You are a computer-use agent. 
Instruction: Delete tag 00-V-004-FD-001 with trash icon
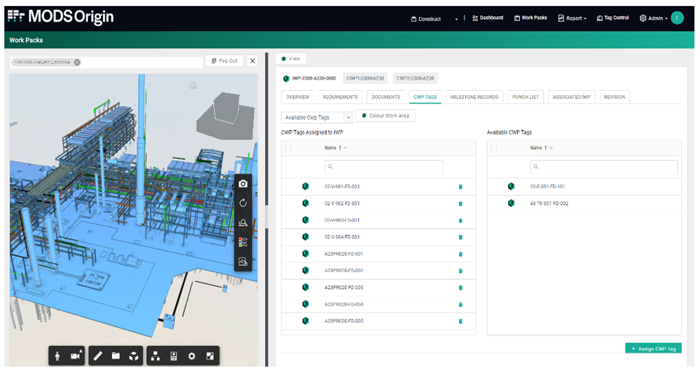[x=460, y=237]
